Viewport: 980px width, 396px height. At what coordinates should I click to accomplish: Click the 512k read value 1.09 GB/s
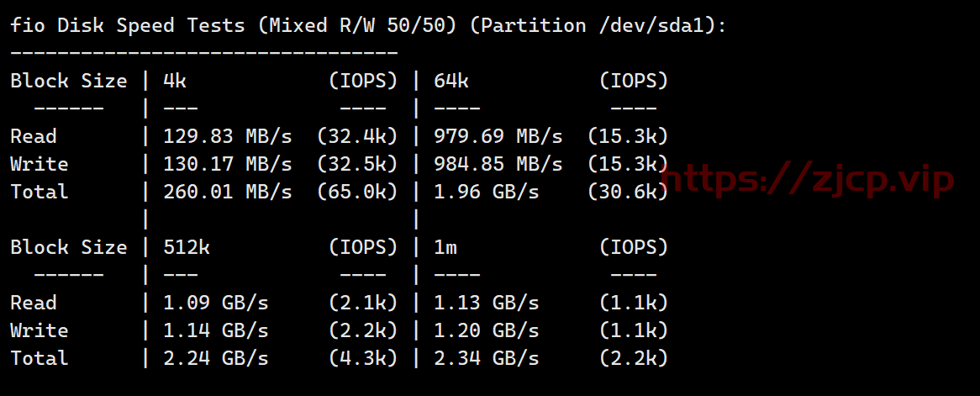click(216, 303)
